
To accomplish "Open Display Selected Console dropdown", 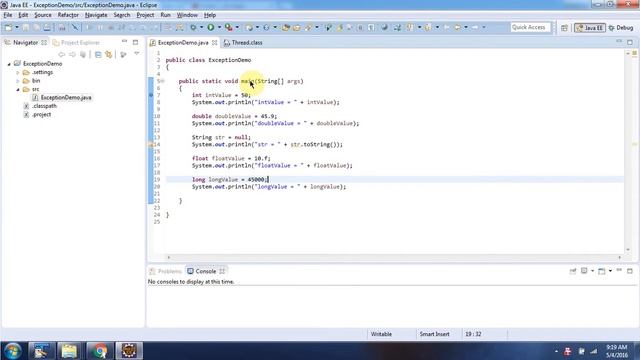I will 592,271.
